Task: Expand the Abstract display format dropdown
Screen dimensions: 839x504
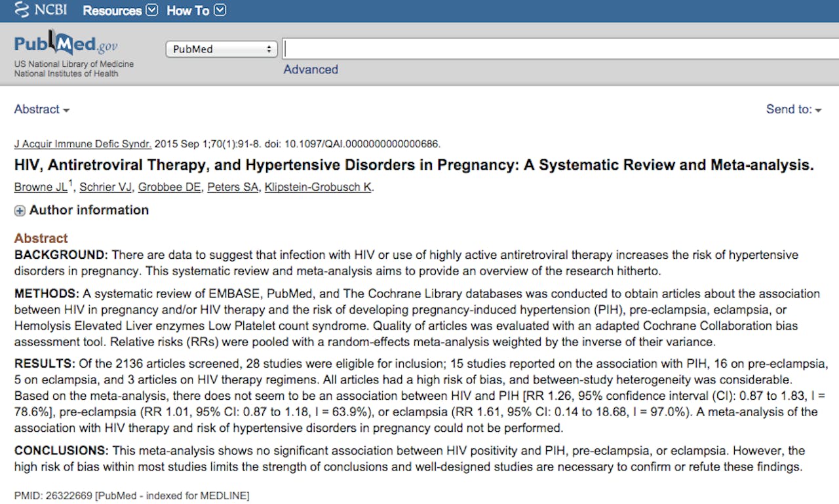Action: [x=42, y=109]
